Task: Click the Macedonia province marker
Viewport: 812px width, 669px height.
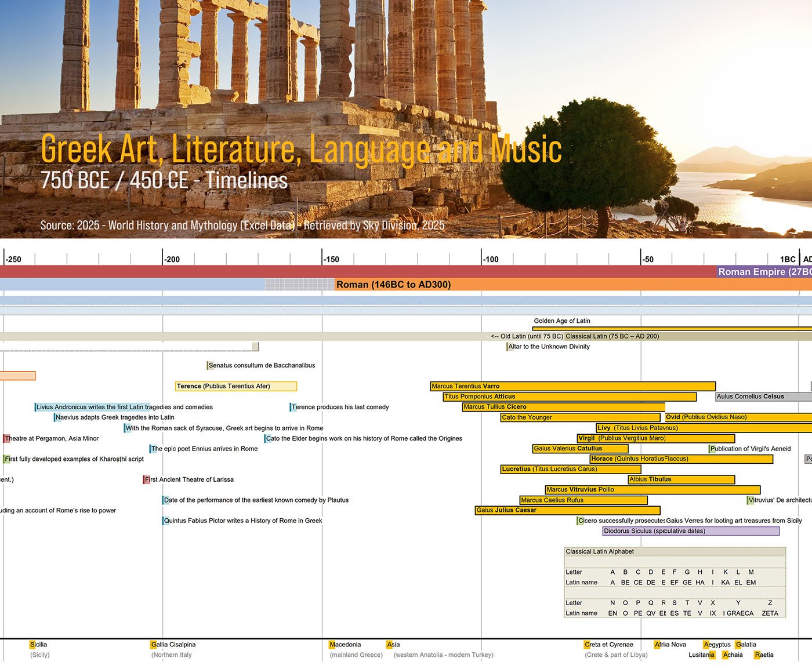Action: [x=345, y=645]
